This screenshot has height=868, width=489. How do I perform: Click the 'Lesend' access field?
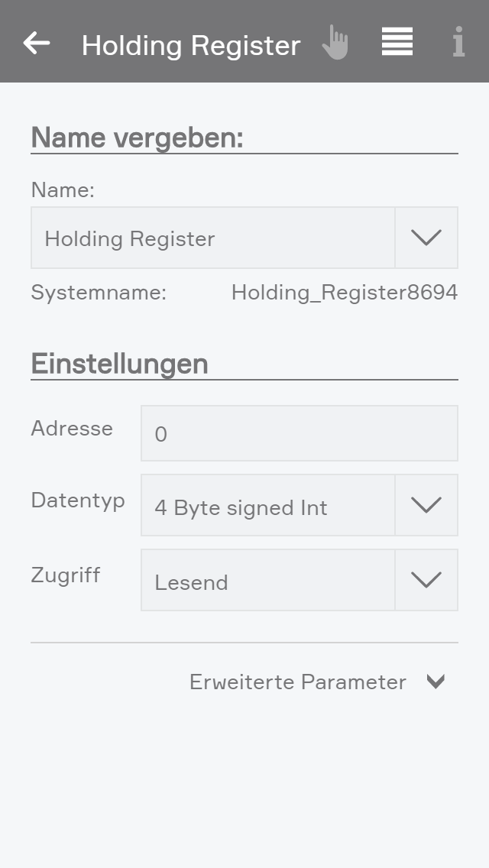267,580
